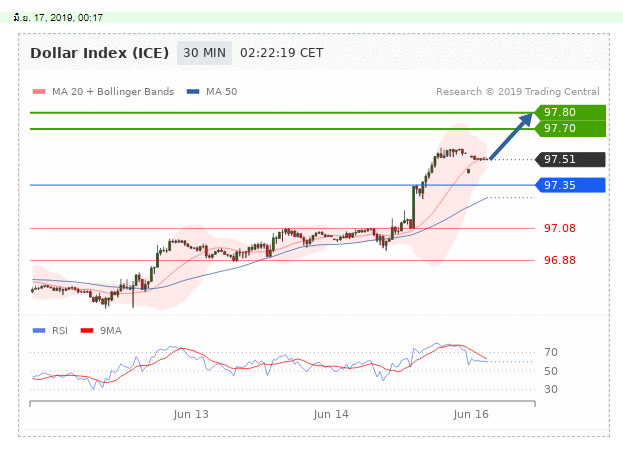Click the Dollar Index (ICE) title
Screen dimensions: 623x455
(99, 53)
